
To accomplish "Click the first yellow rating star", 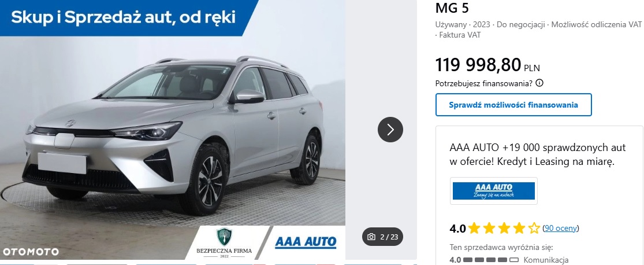I will click(474, 228).
